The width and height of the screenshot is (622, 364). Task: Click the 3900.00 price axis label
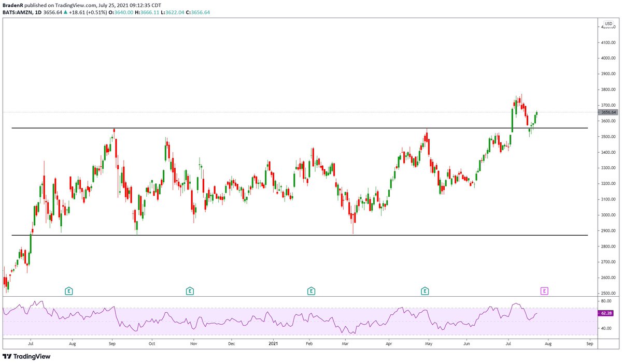click(x=607, y=74)
